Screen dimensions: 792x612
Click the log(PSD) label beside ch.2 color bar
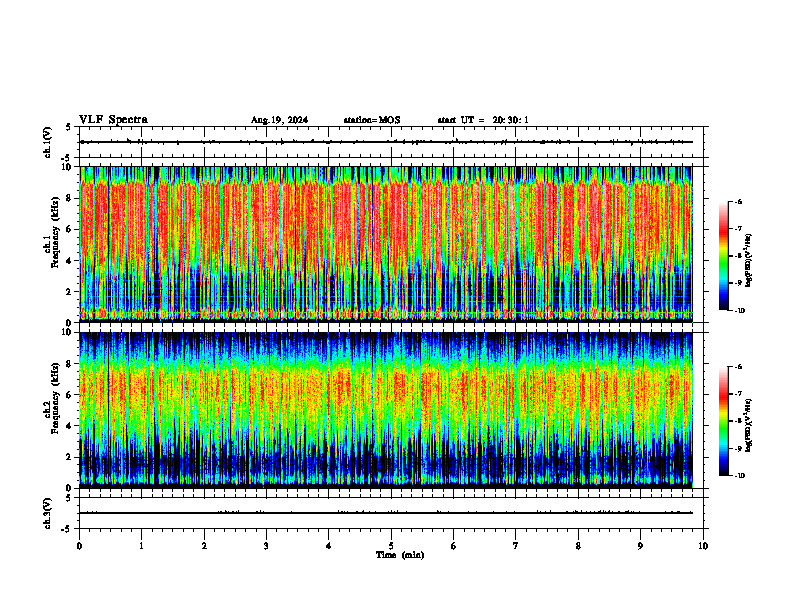749,425
